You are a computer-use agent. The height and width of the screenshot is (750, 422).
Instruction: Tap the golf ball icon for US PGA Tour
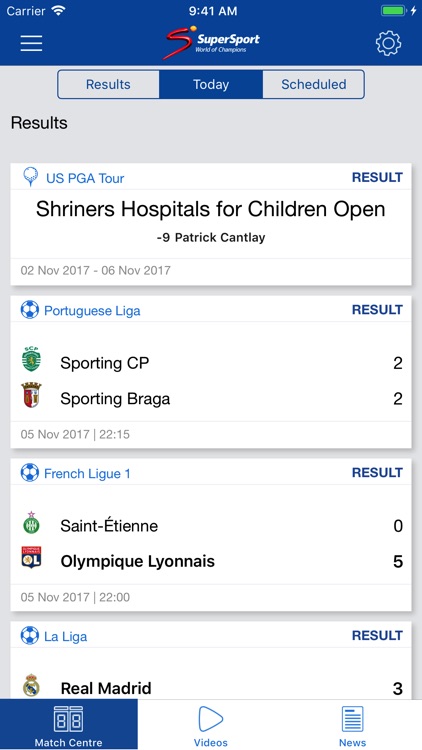(x=31, y=177)
